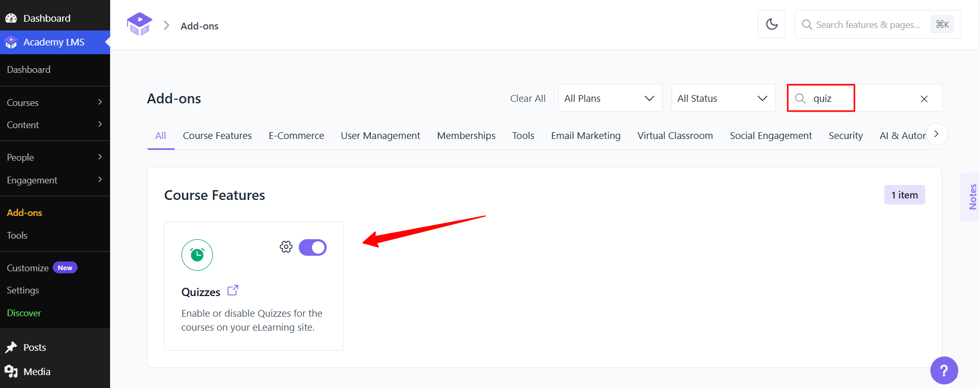Click the Posts pin icon

[x=11, y=347]
